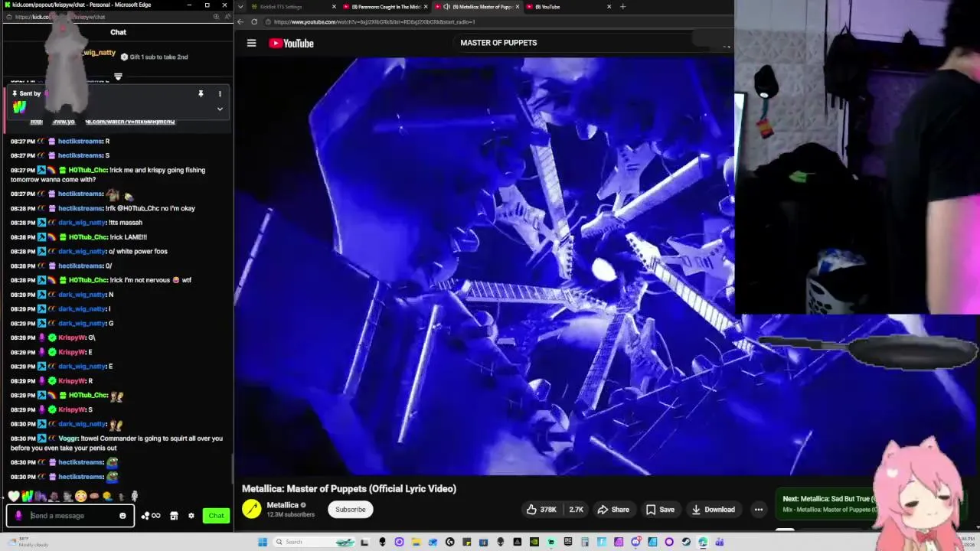
Task: Focus the Send a message field
Action: point(70,516)
